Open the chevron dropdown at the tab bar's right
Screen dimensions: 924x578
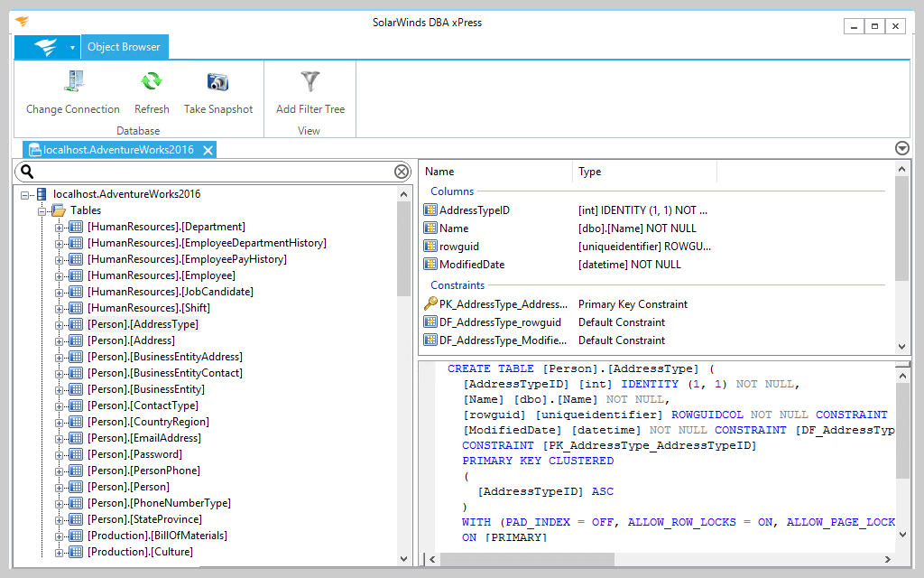coord(901,147)
